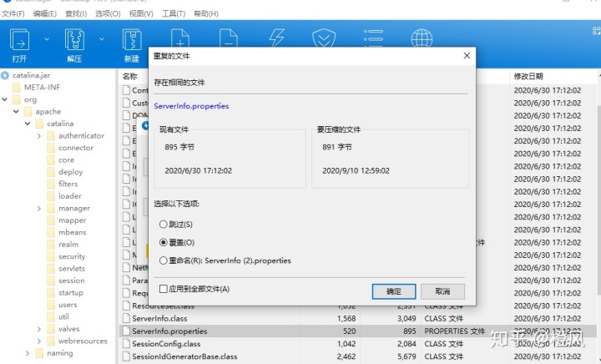This screenshot has height=364, width=601.
Task: Open the 视图(V) menu
Action: [141, 14]
